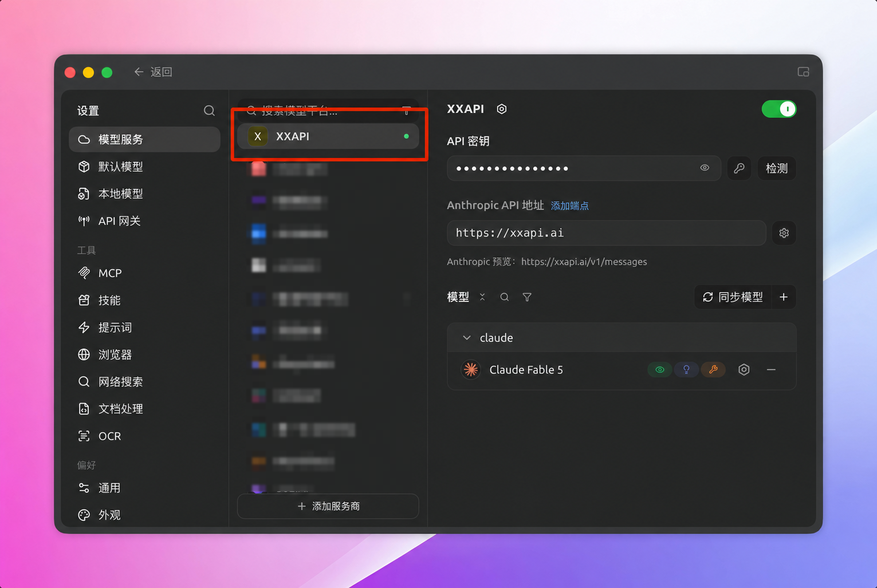Collapse the claude model group
This screenshot has height=588, width=877.
(467, 338)
